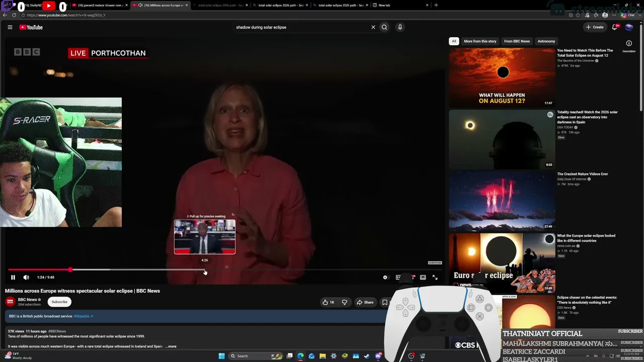The width and height of the screenshot is (644, 362).
Task: Go back in the browser
Action: point(5,15)
